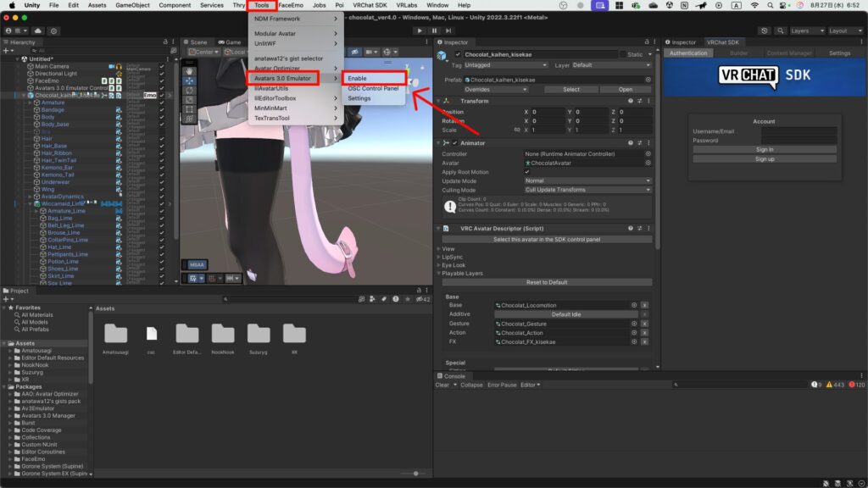Click the pause button in the toolbar

pos(434,30)
